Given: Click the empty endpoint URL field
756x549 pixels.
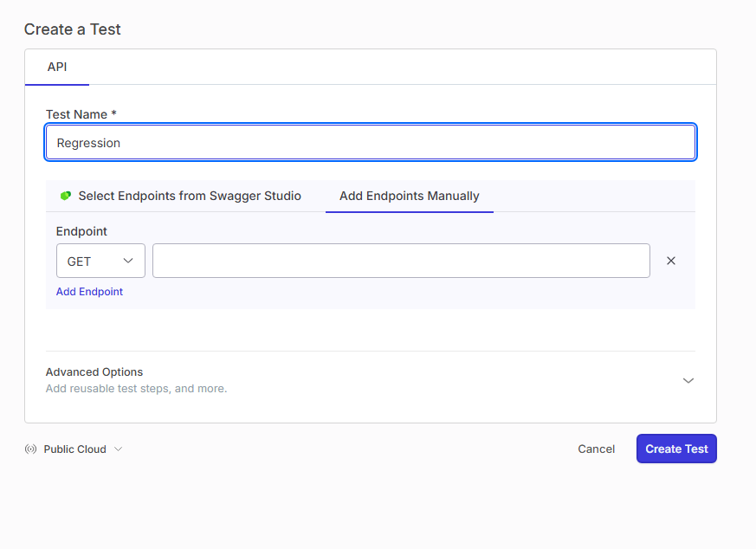Looking at the screenshot, I should coord(401,260).
